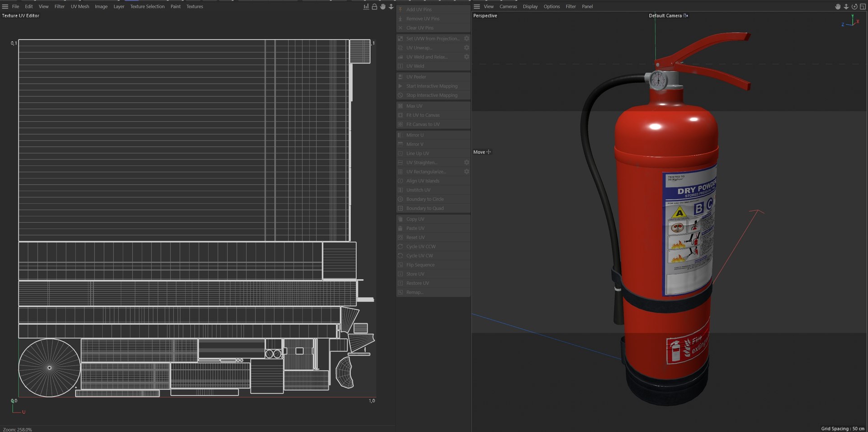Screen dimensions: 868x432
Task: Click the Zoom 258.0% status text
Action: [18, 429]
